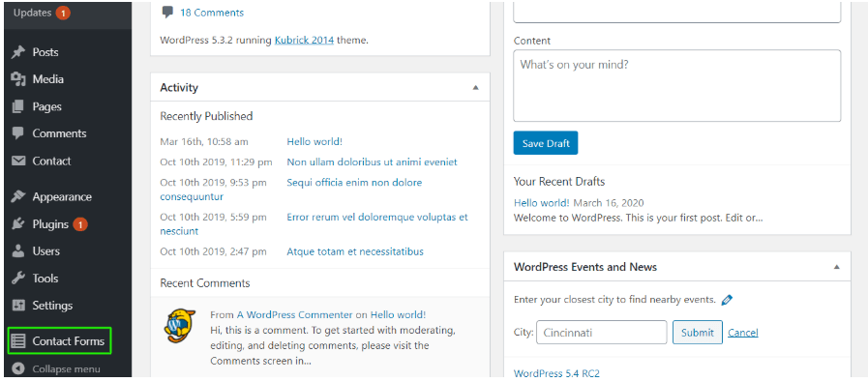
Task: Click the Plugins plug icon
Action: click(18, 224)
